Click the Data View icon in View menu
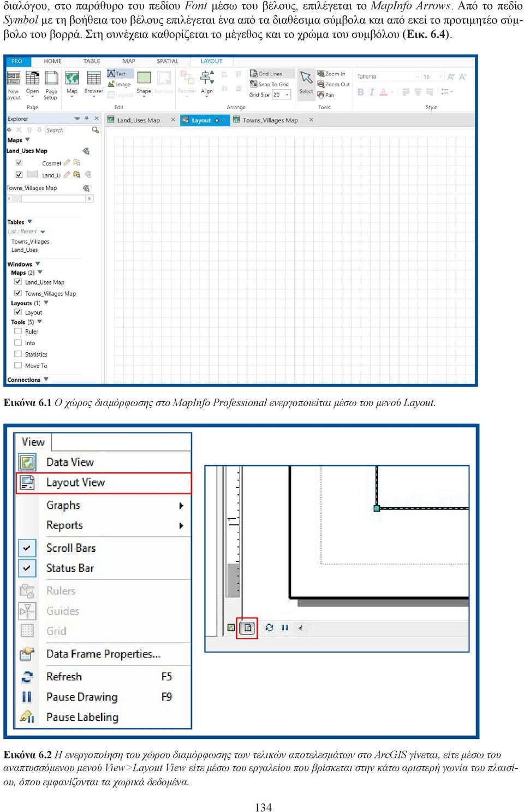Viewport: 524px width, 812px height. (27, 462)
